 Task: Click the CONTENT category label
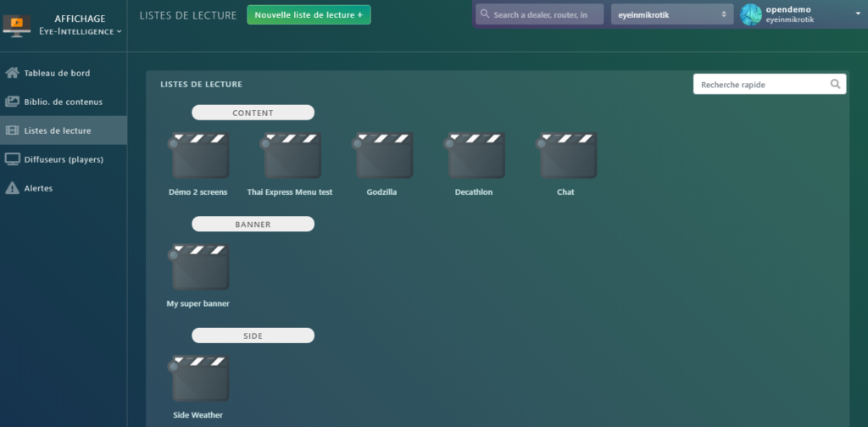click(x=253, y=113)
